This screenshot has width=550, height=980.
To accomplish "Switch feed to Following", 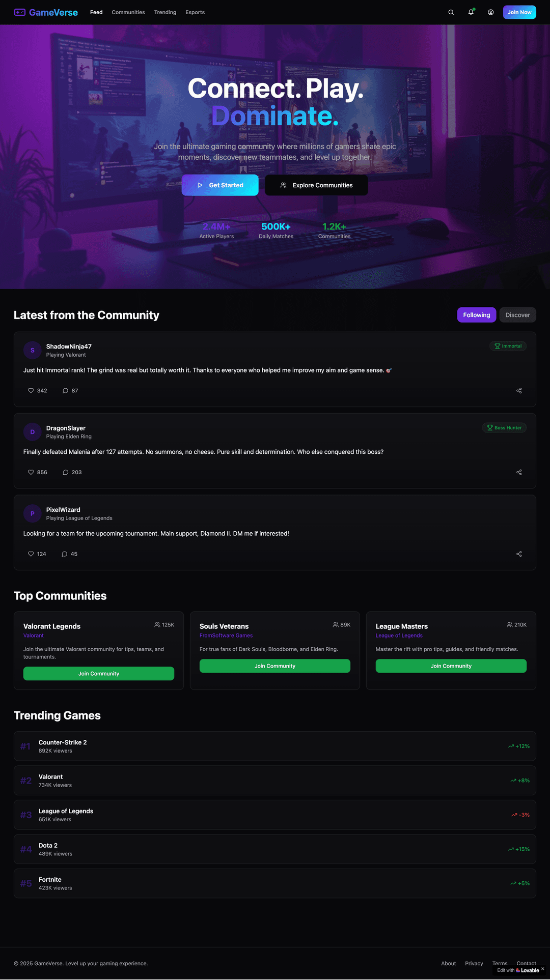I will [x=477, y=315].
